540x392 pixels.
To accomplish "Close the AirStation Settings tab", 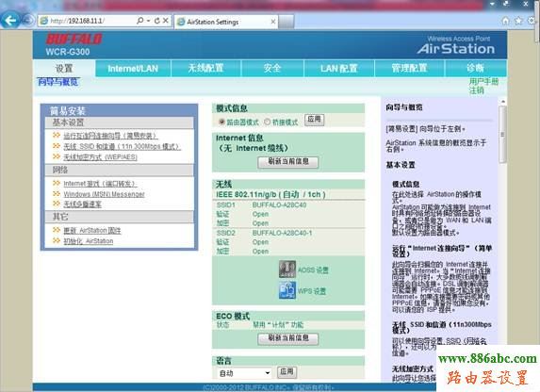I will pyautogui.click(x=273, y=22).
